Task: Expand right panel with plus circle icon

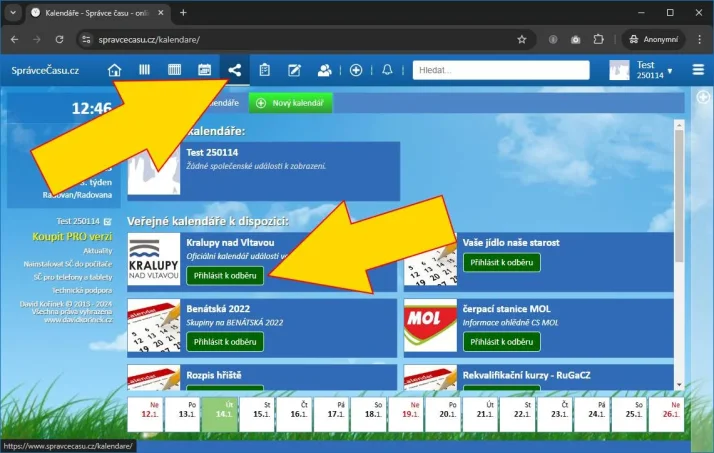Action: [703, 97]
